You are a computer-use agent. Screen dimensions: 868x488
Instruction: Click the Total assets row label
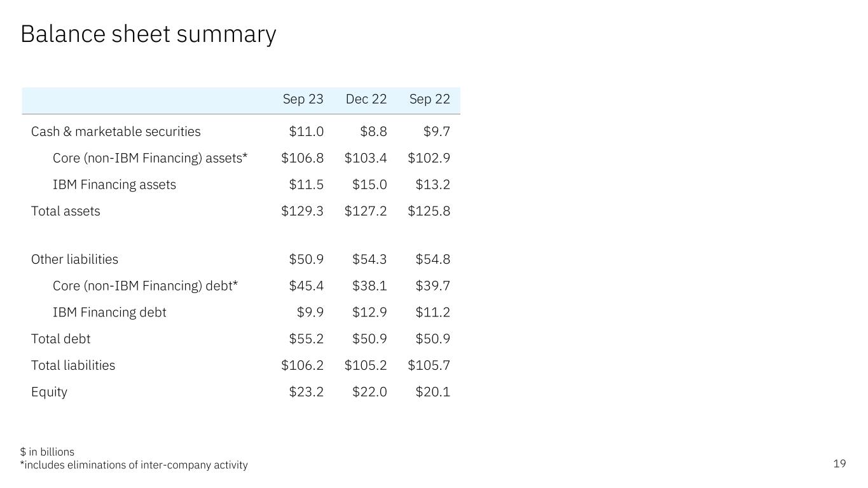pyautogui.click(x=65, y=211)
